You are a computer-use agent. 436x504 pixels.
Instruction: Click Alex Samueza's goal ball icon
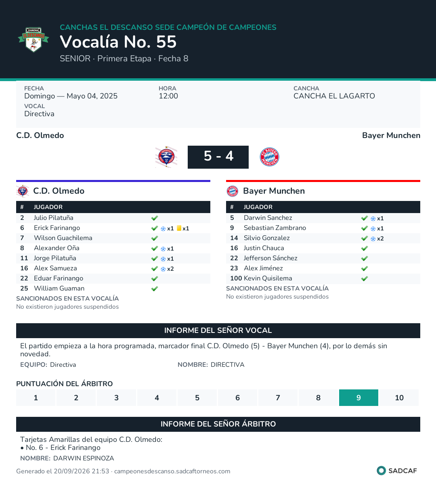pyautogui.click(x=163, y=269)
